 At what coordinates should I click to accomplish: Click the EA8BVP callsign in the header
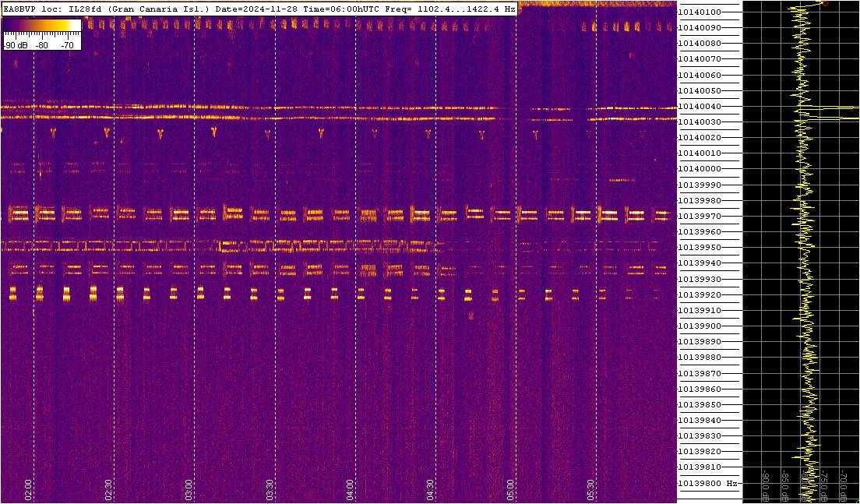coord(19,9)
